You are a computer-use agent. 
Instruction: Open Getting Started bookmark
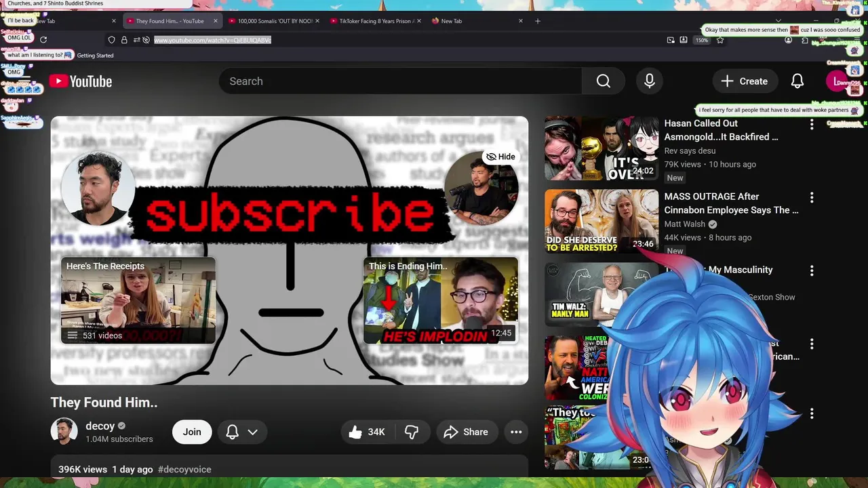tap(95, 56)
